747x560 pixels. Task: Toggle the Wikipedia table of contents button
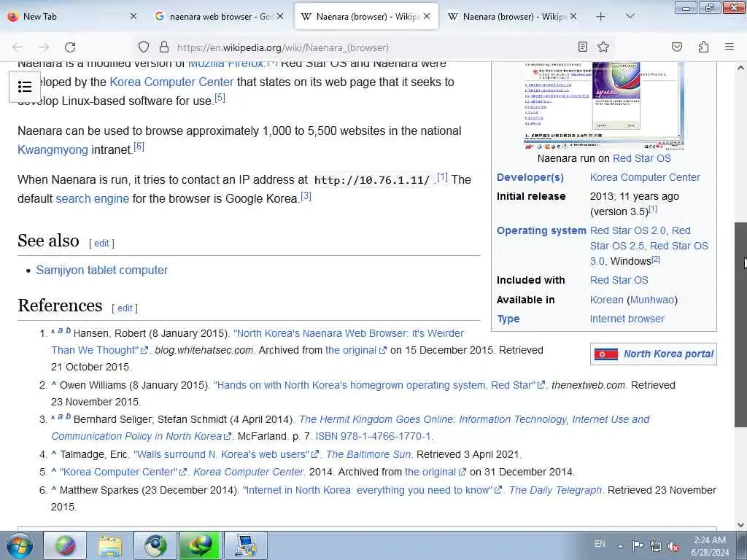[25, 87]
